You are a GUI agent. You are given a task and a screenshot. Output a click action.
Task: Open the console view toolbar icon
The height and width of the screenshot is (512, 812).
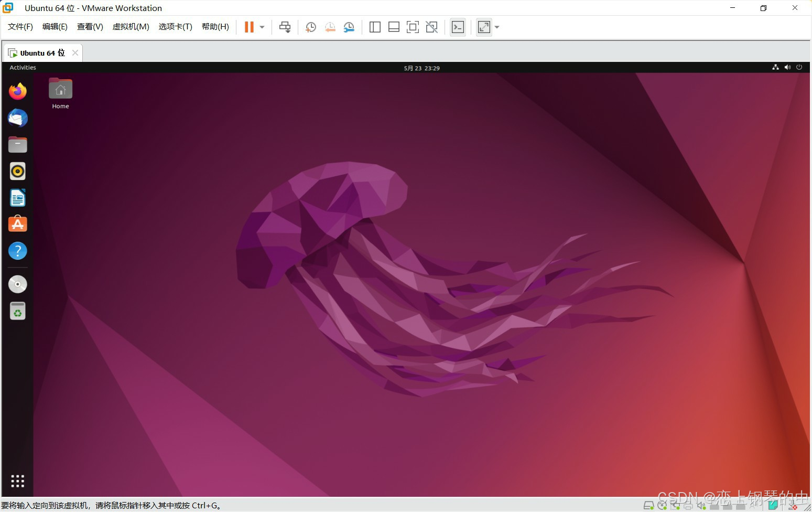click(458, 27)
